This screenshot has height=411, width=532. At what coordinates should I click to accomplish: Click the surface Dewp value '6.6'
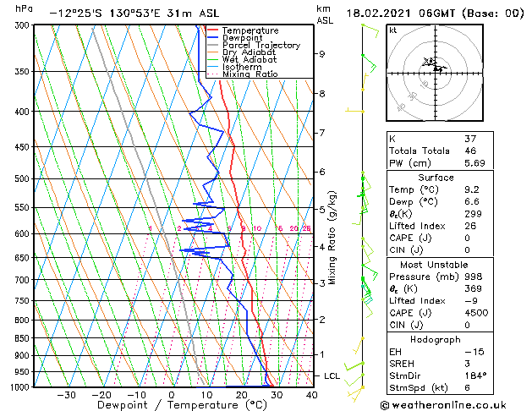[x=472, y=202]
